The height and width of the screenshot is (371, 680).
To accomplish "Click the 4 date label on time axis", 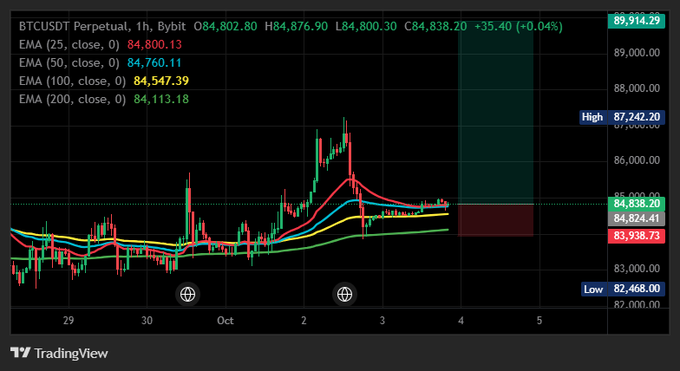I will click(x=461, y=321).
